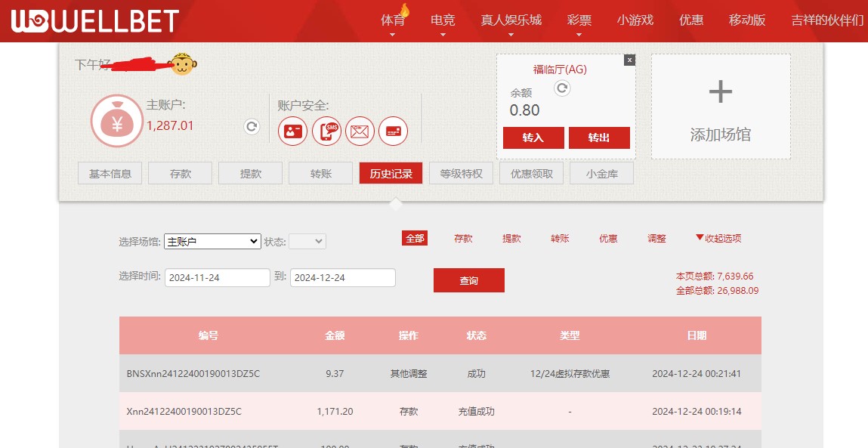
Task: Click the monkey avatar icon
Action: 182,65
